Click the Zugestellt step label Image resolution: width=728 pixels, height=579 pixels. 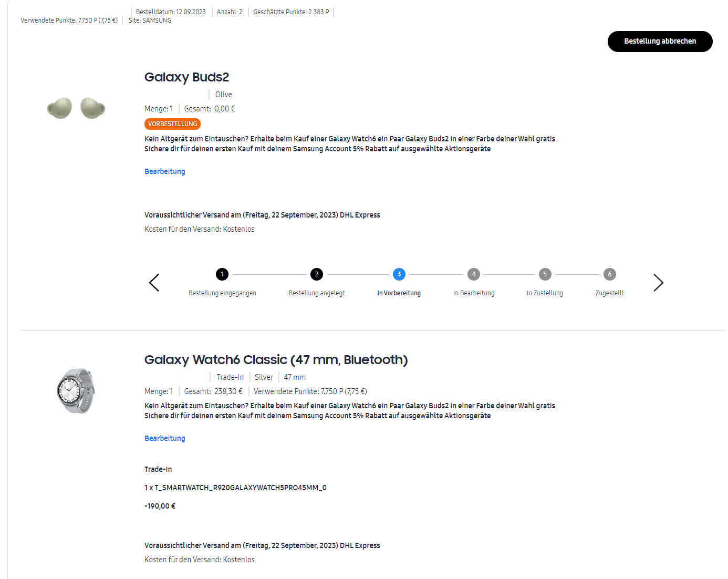click(609, 293)
